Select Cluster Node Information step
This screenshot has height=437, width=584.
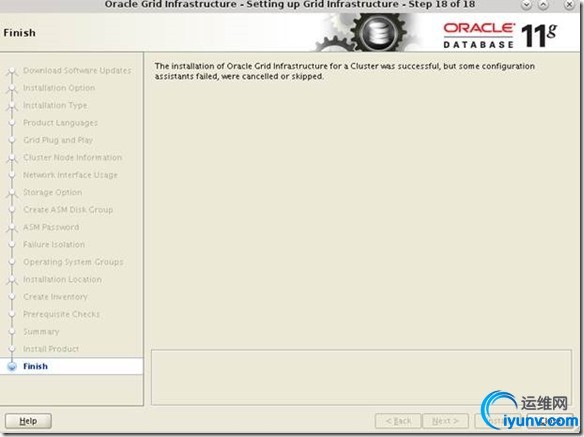point(73,157)
